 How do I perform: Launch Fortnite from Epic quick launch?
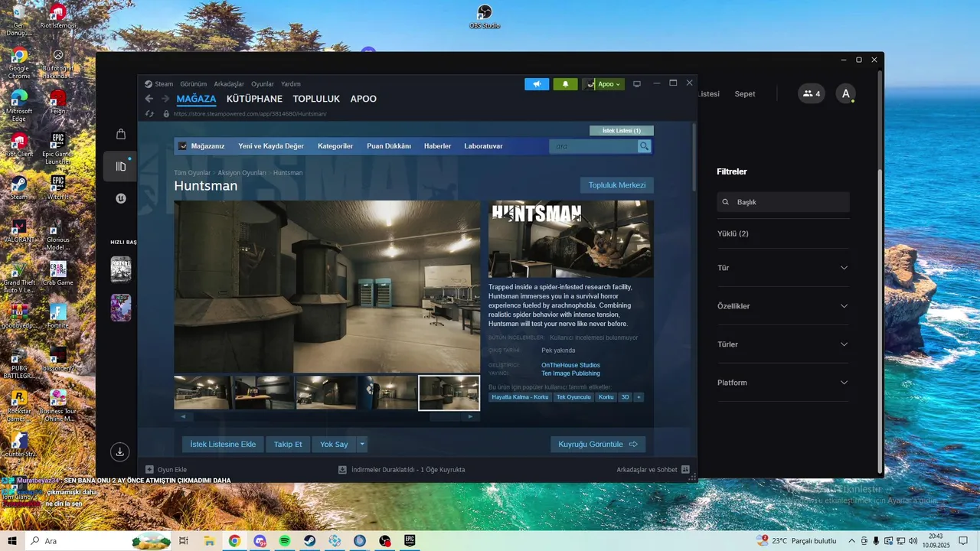pos(121,269)
